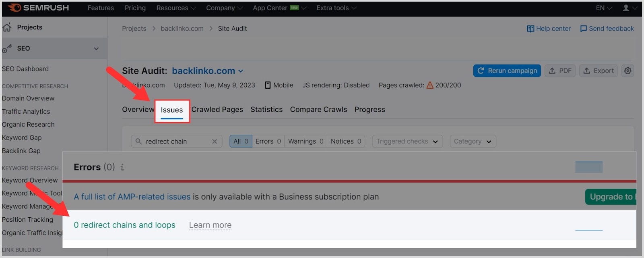Click the Send feedback chat icon

(x=583, y=29)
